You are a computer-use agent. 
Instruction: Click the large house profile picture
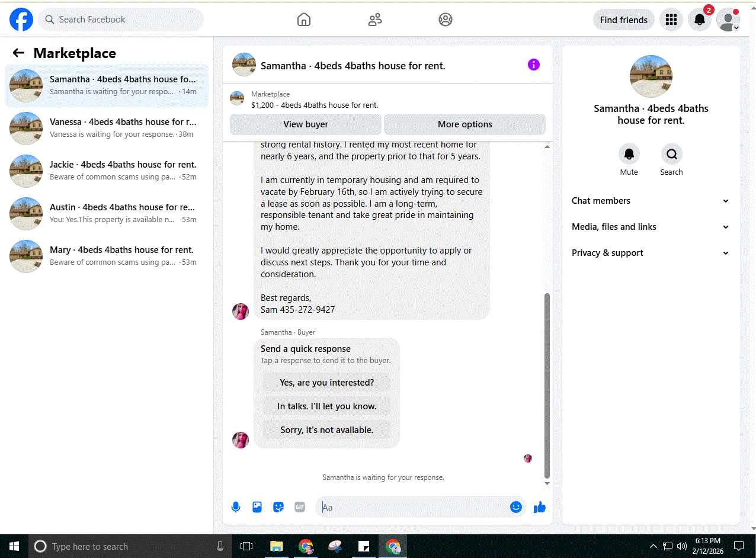651,76
